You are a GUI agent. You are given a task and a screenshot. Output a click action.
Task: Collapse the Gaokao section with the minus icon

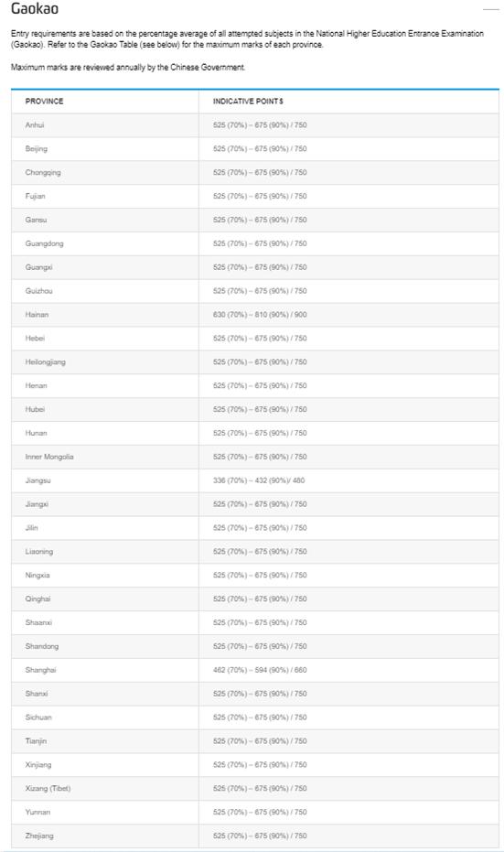pos(490,9)
